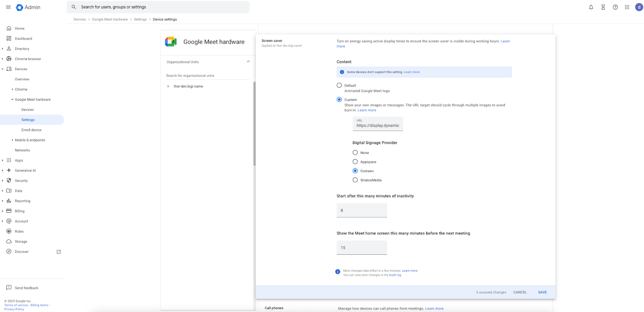Click the hamburger main menu icon
Screen dimensions: 644x312
click(8, 7)
